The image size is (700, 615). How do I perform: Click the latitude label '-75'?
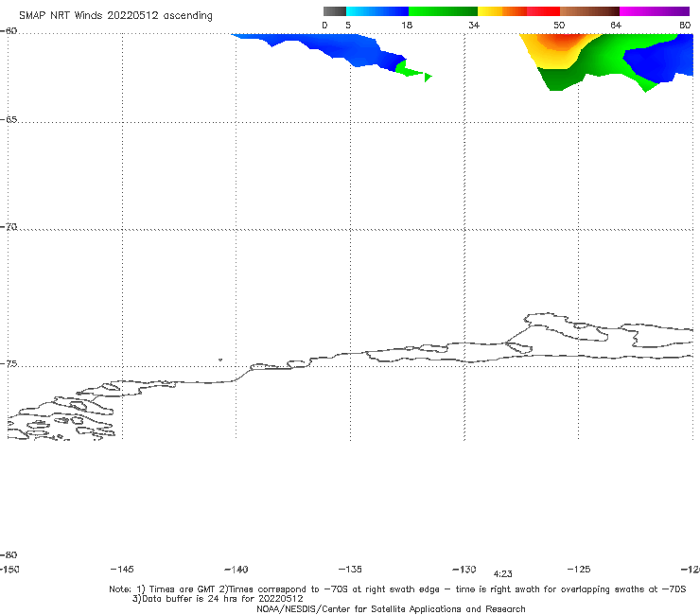point(9,364)
